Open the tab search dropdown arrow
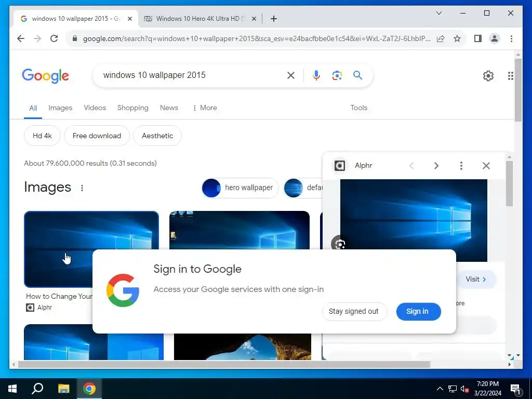Image resolution: width=532 pixels, height=399 pixels. [x=438, y=13]
